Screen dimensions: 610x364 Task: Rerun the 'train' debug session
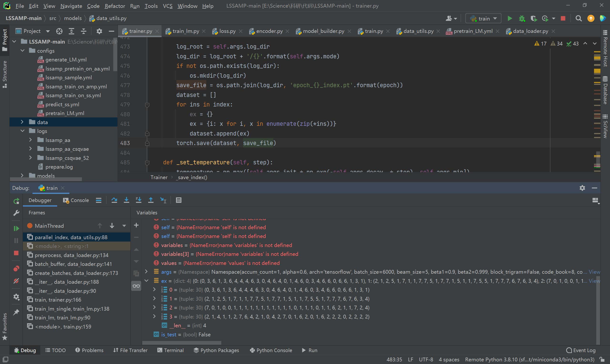pyautogui.click(x=16, y=201)
